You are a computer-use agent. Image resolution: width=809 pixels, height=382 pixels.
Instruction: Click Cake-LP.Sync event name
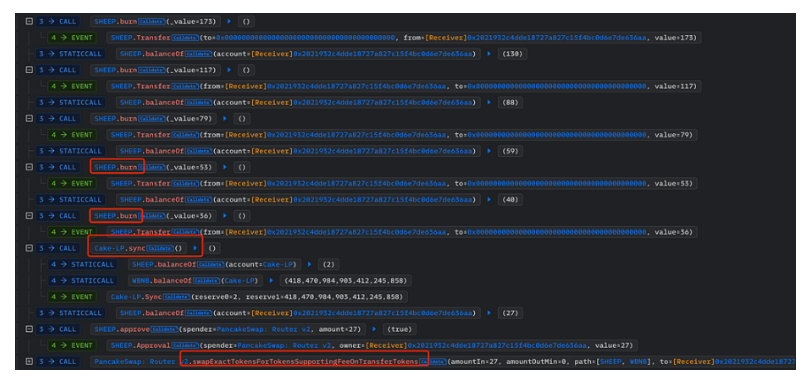pyautogui.click(x=137, y=297)
